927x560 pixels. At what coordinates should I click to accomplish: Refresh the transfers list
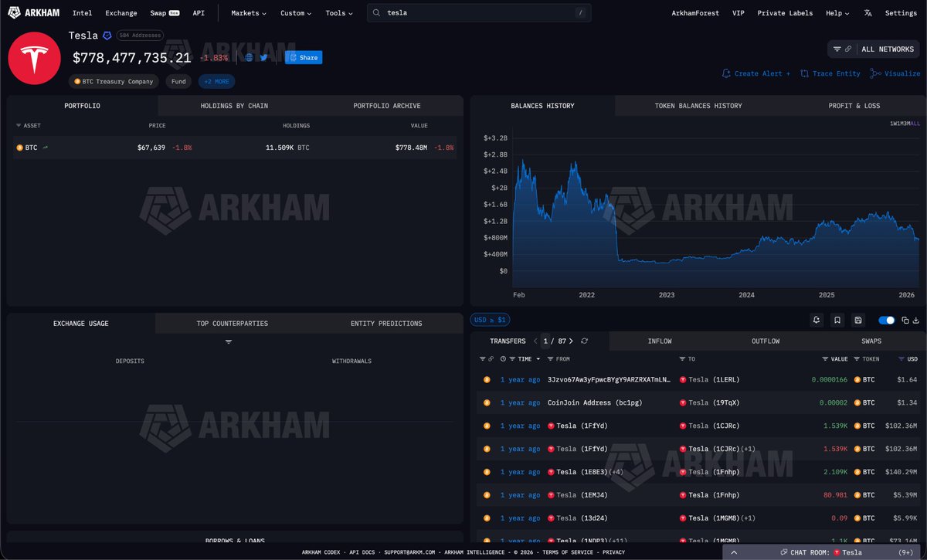(x=585, y=341)
